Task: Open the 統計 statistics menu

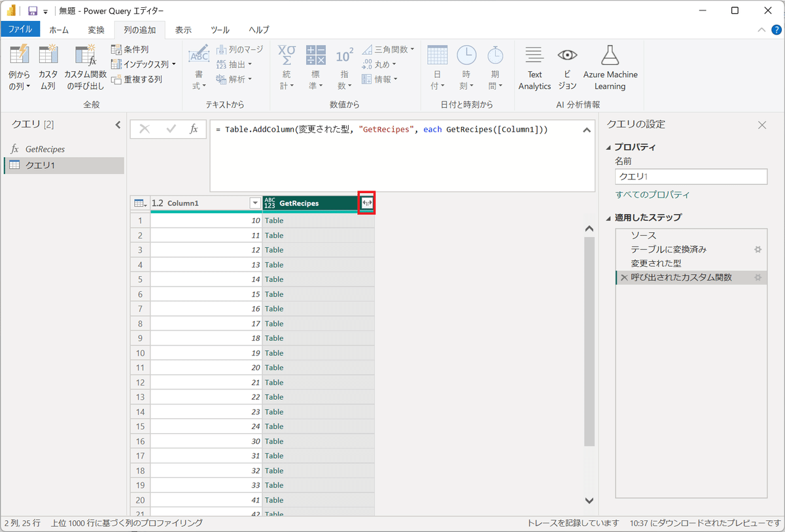Action: 287,67
